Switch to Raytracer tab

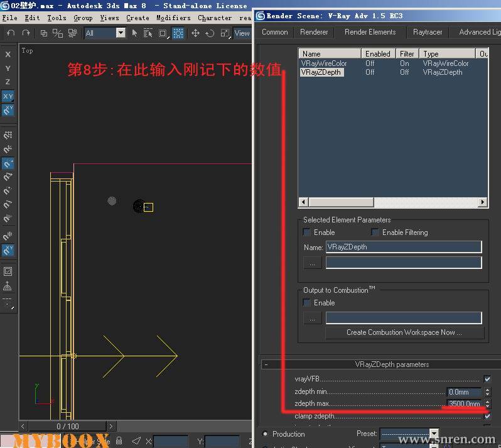pos(428,32)
